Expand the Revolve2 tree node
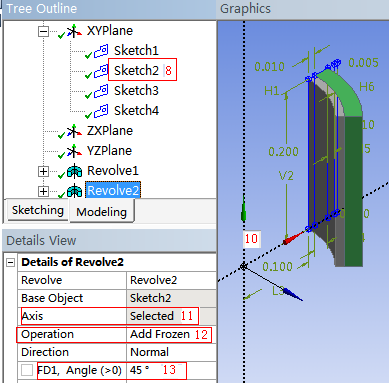Screen dimensions: 389x383 coord(43,191)
